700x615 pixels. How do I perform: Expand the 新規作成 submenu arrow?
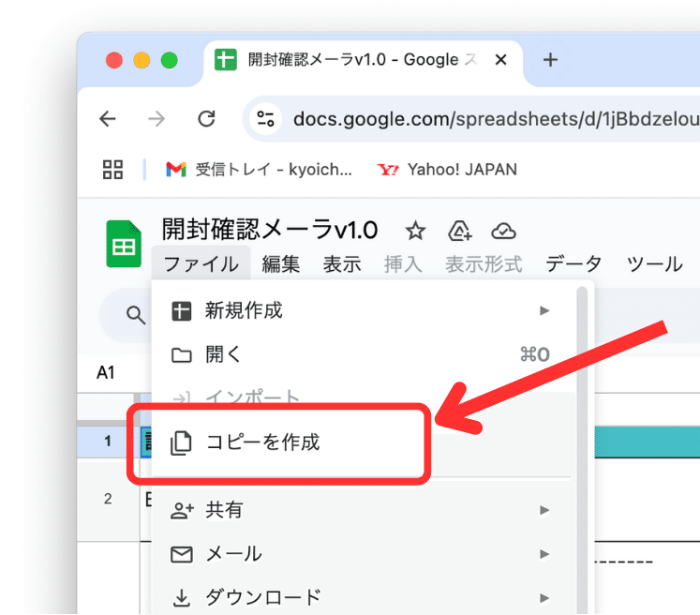[x=544, y=310]
